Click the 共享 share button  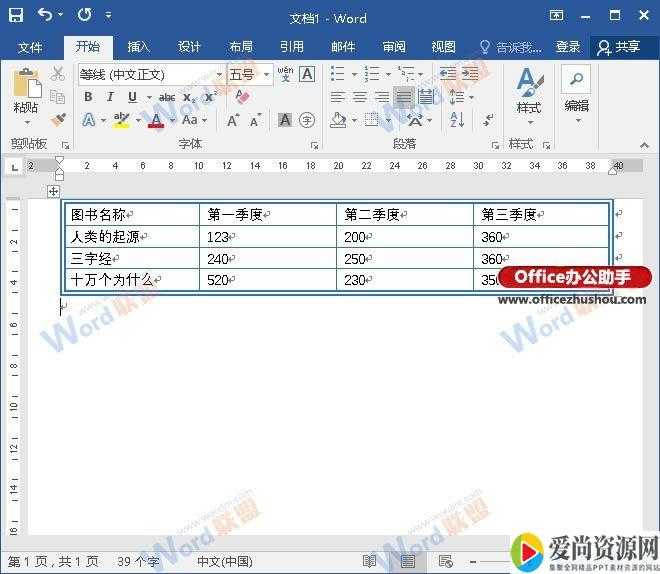point(617,47)
